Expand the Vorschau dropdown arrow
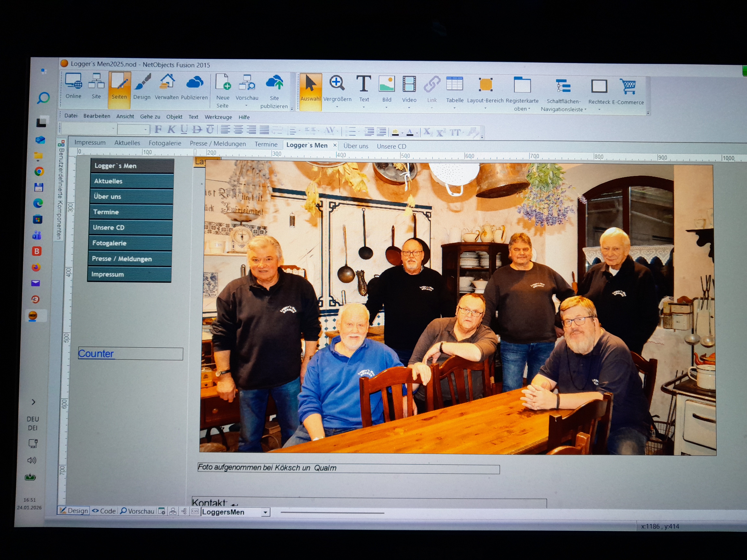This screenshot has height=560, width=747. (x=246, y=106)
